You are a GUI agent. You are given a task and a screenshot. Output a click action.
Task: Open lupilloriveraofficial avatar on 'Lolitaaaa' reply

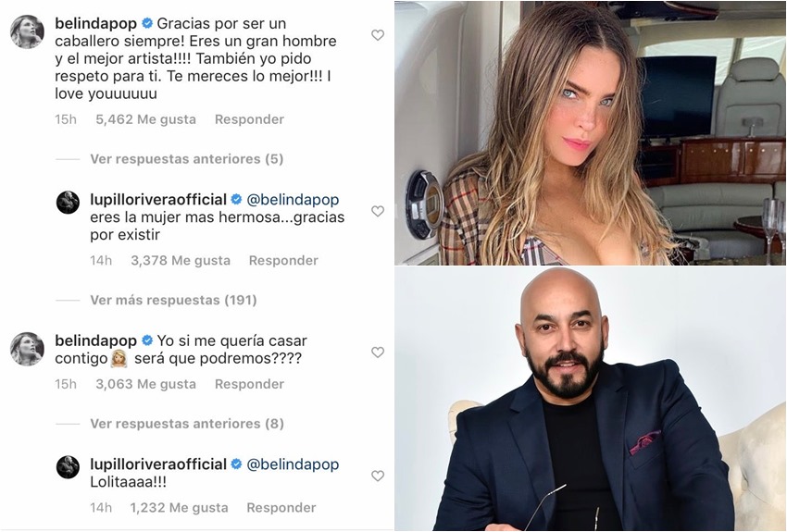[68, 467]
